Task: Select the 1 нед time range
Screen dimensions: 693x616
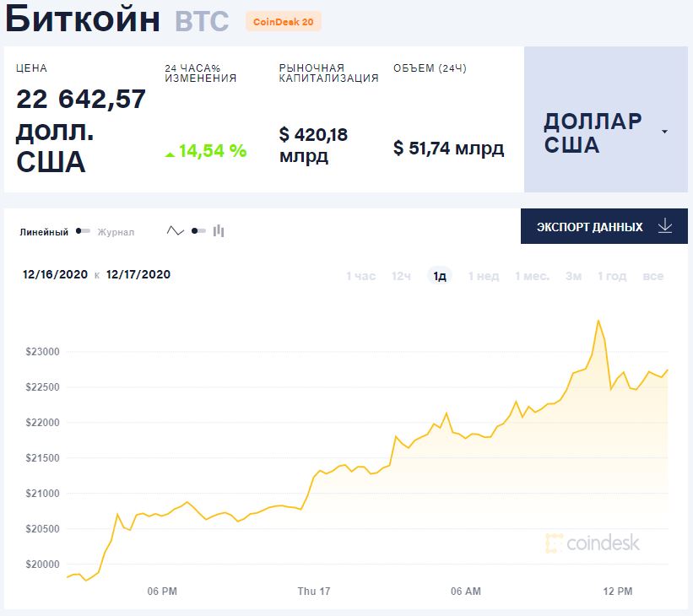Action: point(484,276)
